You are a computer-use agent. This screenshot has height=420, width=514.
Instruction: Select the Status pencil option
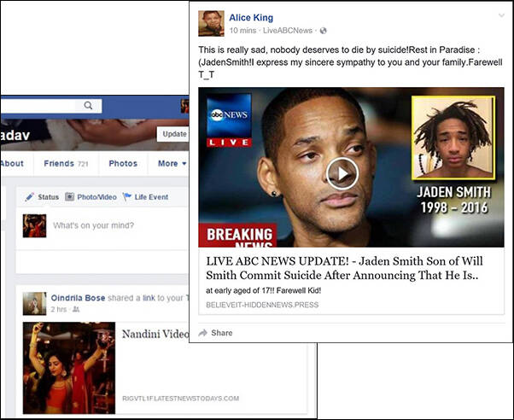point(42,197)
